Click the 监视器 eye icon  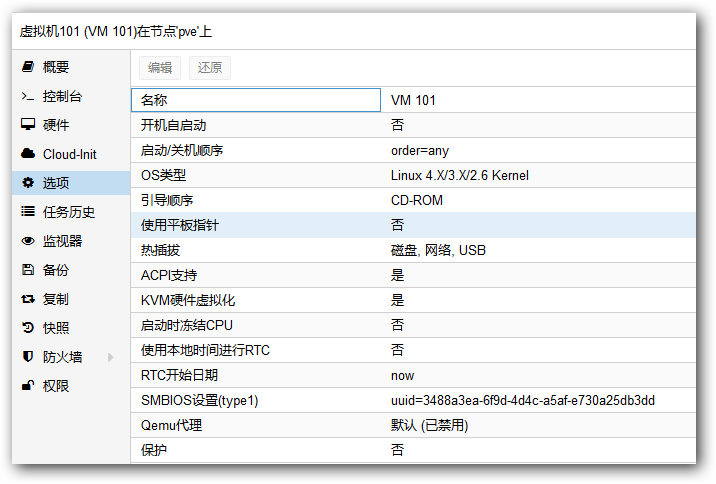click(28, 241)
